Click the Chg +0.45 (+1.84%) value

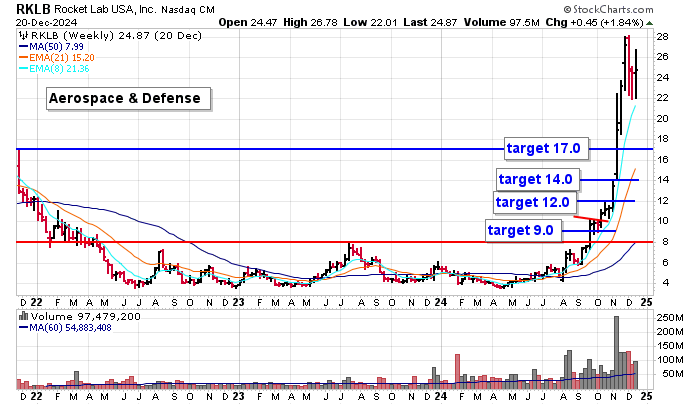point(594,22)
